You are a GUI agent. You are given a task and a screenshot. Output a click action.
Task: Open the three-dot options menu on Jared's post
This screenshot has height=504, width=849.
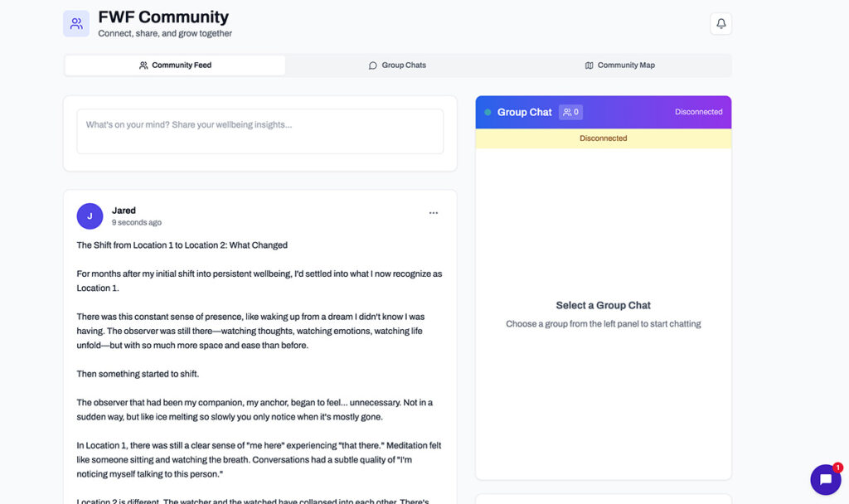433,213
